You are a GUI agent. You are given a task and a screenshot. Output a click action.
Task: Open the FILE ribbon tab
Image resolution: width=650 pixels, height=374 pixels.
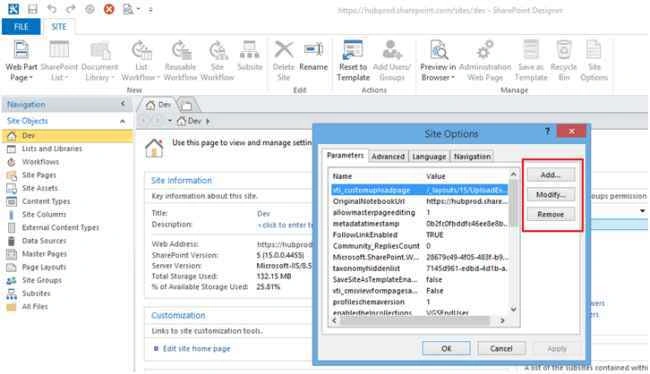tap(21, 27)
